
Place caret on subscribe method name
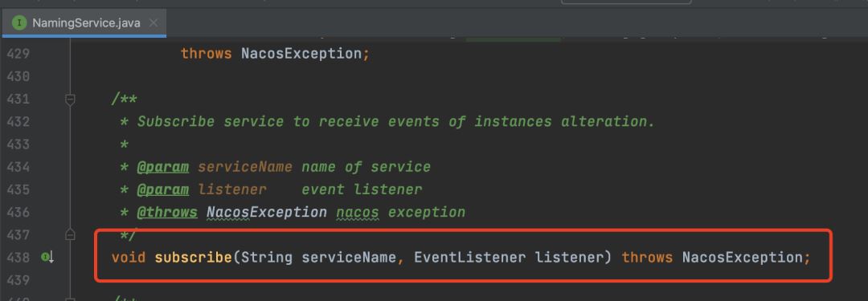coord(193,258)
